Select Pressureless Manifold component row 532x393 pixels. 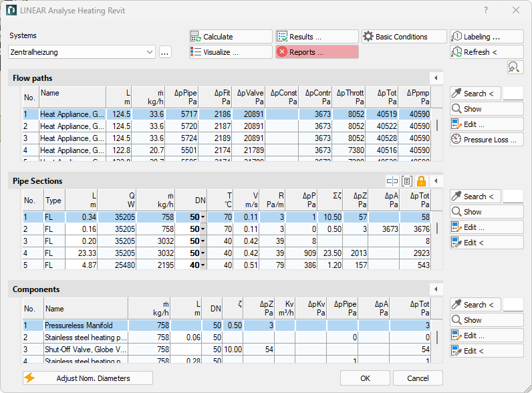[227, 325]
